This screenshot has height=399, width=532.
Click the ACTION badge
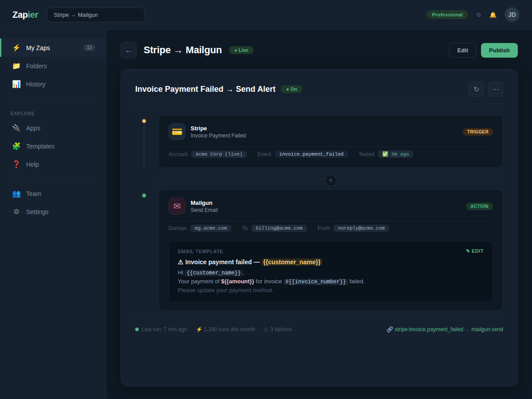[x=479, y=206]
